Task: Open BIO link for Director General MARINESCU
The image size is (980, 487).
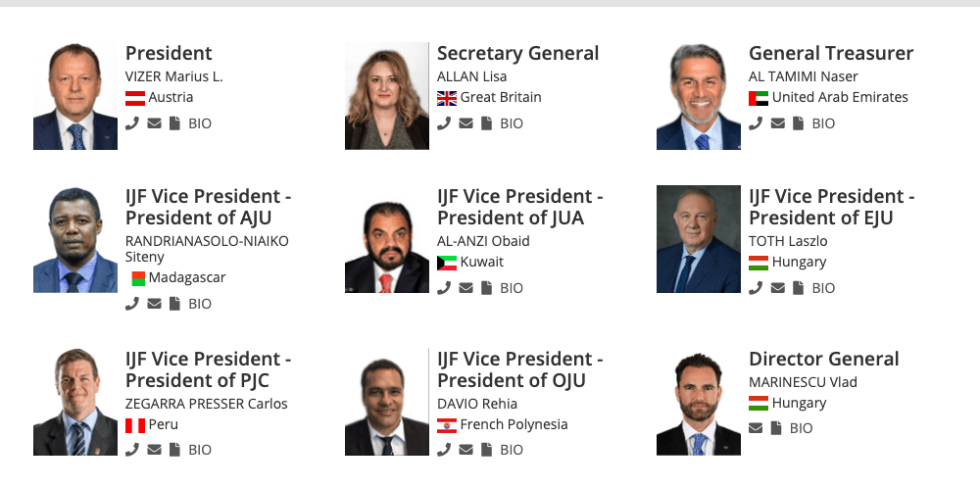Action: point(802,427)
